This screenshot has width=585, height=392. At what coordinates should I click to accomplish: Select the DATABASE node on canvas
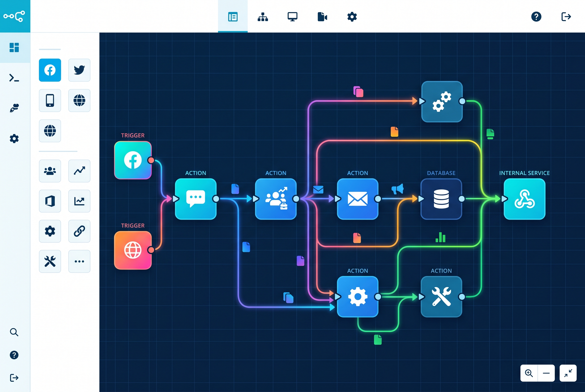441,199
